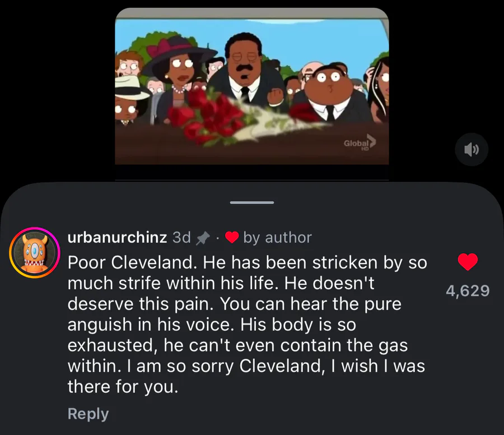Viewport: 504px width, 435px height.
Task: Click the 'by author' label
Action: point(277,238)
